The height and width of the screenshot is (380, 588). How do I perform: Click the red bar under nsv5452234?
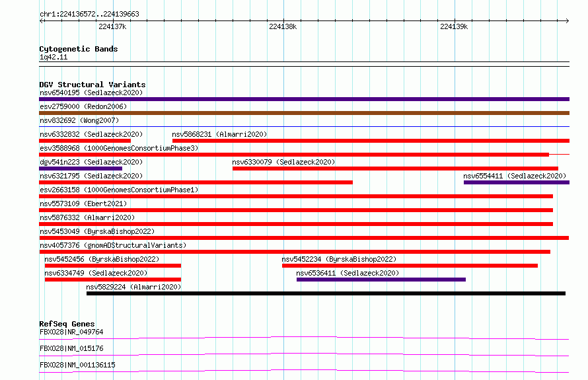pyautogui.click(x=410, y=266)
